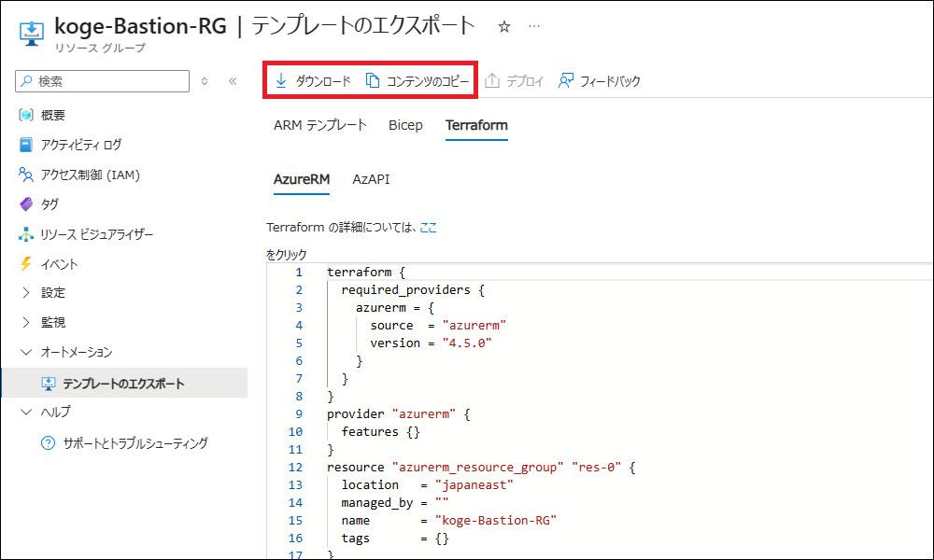Viewport: 934px width, 560px height.
Task: Click the 'tags = {}' code line
Action: click(x=395, y=538)
